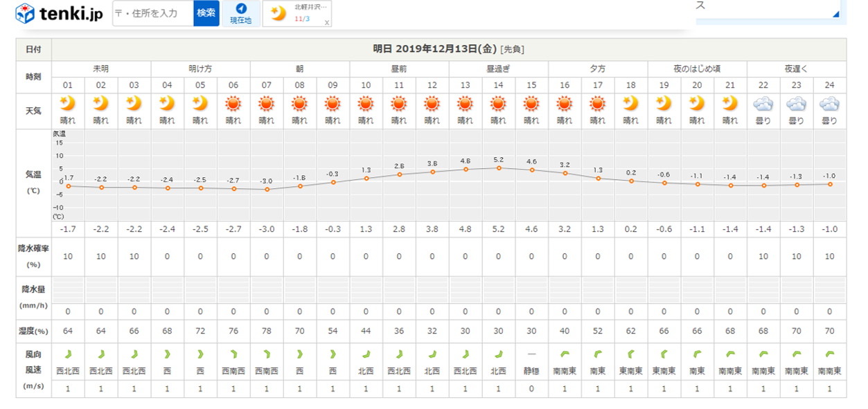Click the humidity value 36
868x409 pixels.
click(x=399, y=330)
